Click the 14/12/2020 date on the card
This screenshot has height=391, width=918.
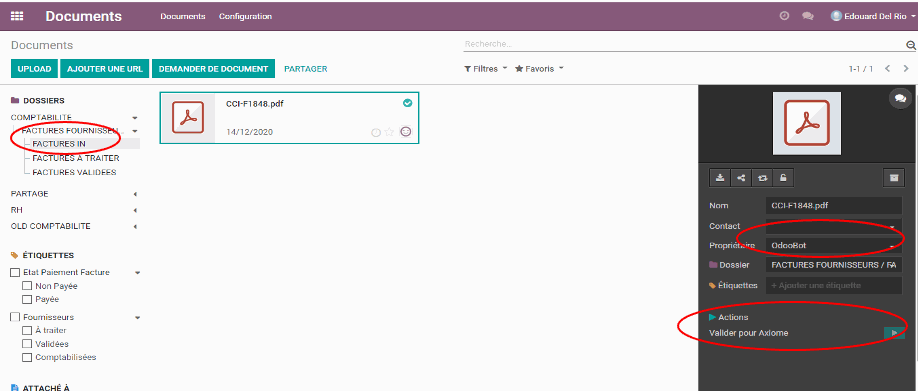point(249,132)
